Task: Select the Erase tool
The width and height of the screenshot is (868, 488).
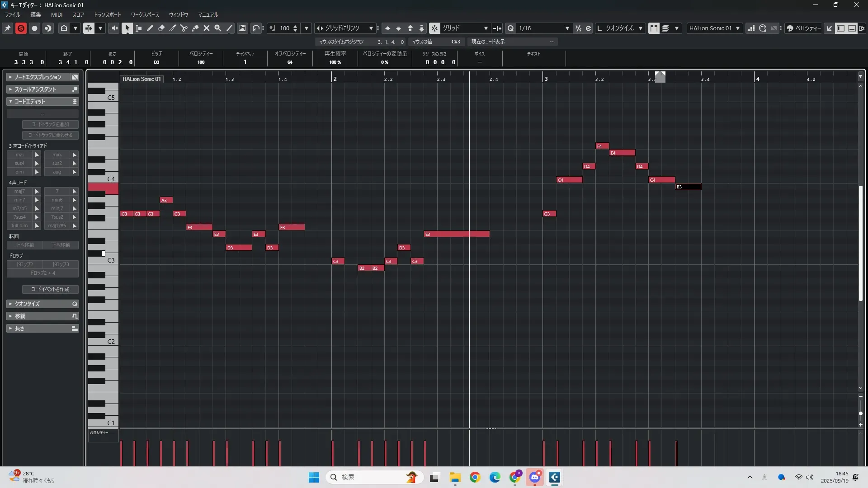Action: tap(161, 28)
